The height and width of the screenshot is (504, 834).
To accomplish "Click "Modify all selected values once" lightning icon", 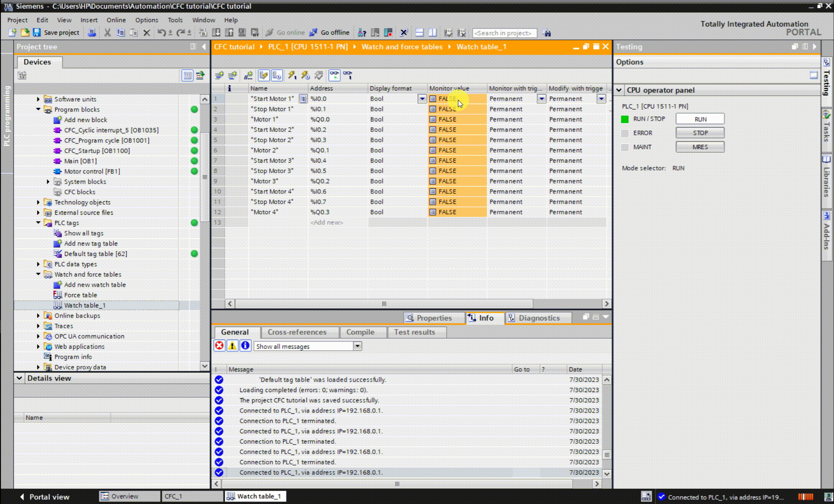I will [x=292, y=75].
